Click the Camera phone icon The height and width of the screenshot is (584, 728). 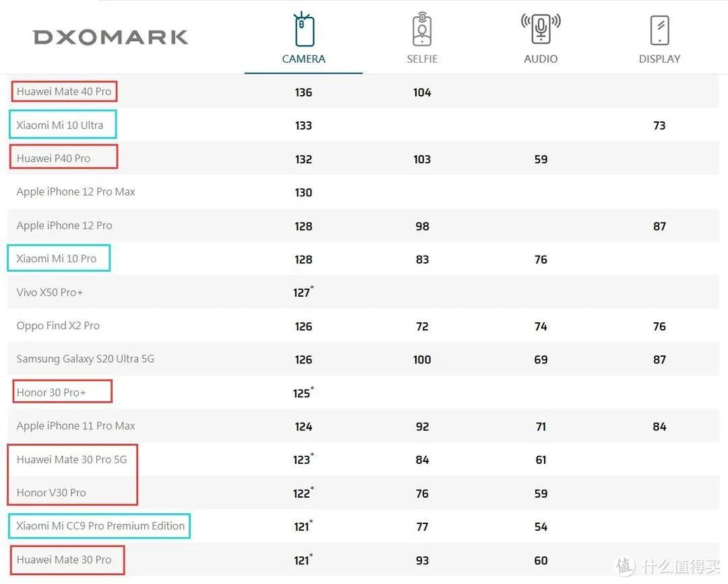[x=304, y=30]
